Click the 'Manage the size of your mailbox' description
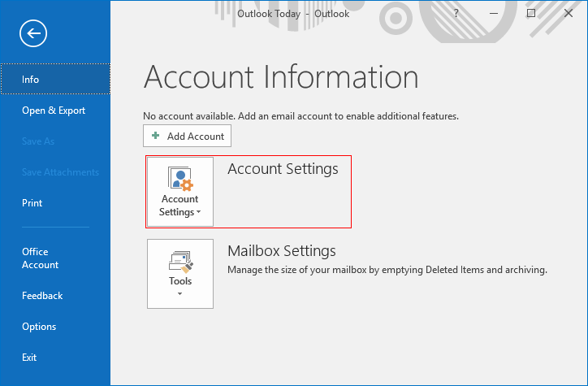The height and width of the screenshot is (386, 588). click(x=387, y=270)
